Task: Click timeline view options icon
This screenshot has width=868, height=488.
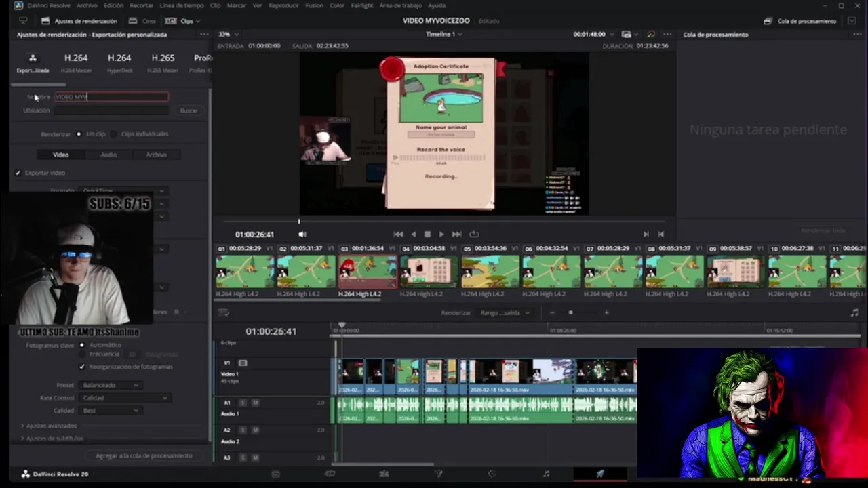Action: click(223, 312)
